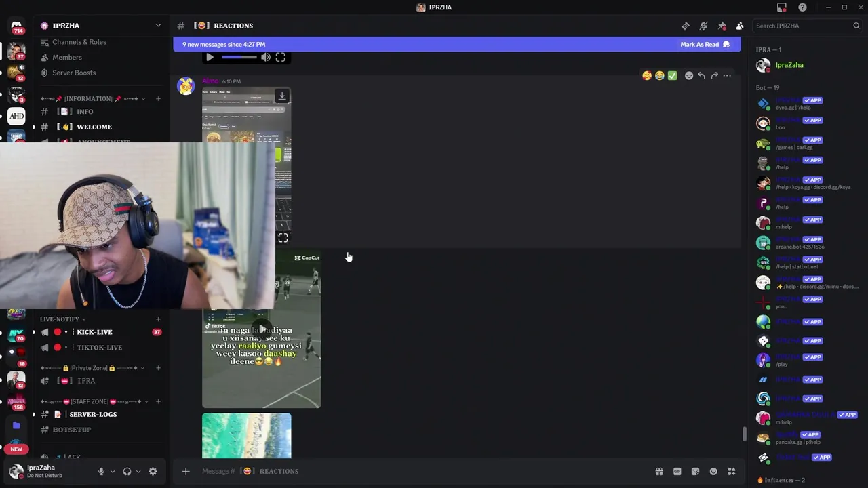Image resolution: width=868 pixels, height=488 pixels.
Task: Open the More options ellipsis on message
Action: click(727, 76)
